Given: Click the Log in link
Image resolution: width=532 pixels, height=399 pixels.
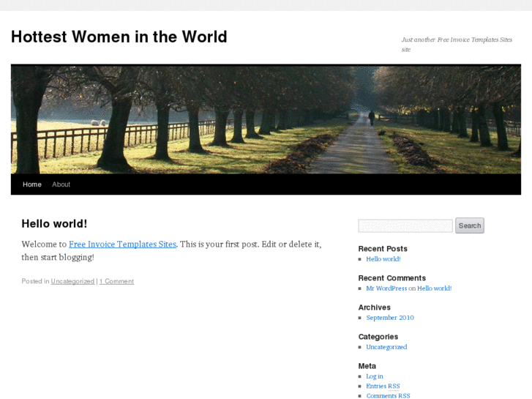Looking at the screenshot, I should (375, 376).
